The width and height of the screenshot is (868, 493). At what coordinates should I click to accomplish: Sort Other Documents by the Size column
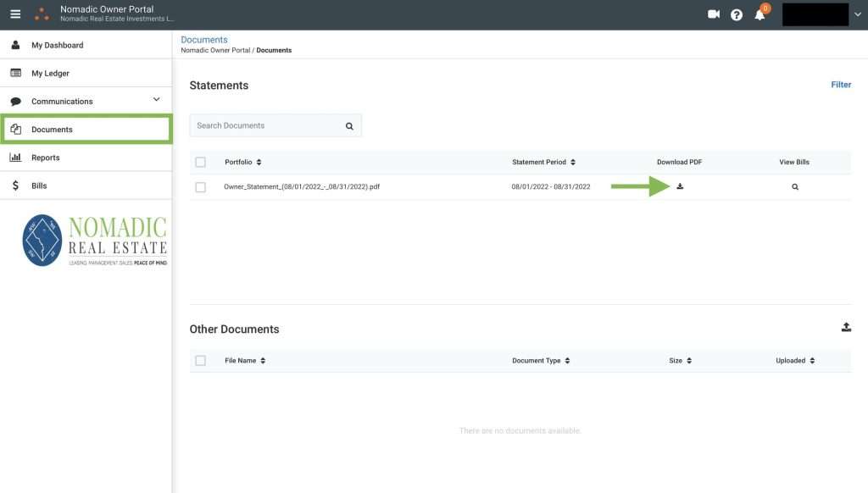[x=680, y=361]
